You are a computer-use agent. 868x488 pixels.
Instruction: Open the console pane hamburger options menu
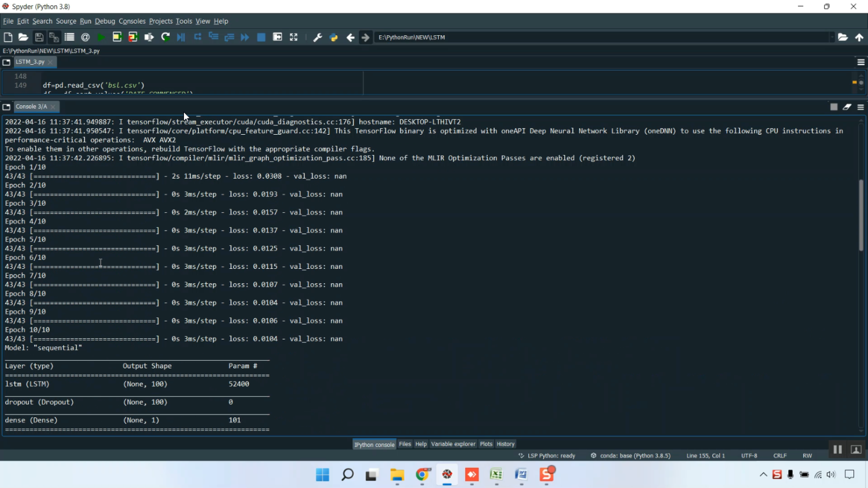860,107
